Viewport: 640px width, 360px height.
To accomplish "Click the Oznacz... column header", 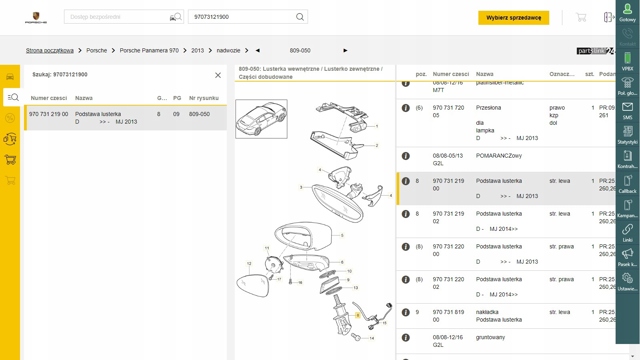I will click(x=562, y=74).
